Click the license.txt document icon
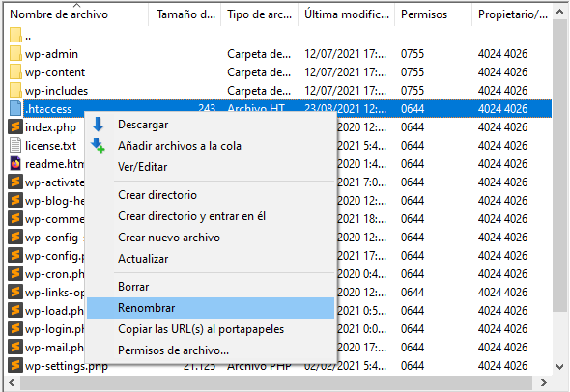Image resolution: width=570 pixels, height=392 pixels. (15, 146)
